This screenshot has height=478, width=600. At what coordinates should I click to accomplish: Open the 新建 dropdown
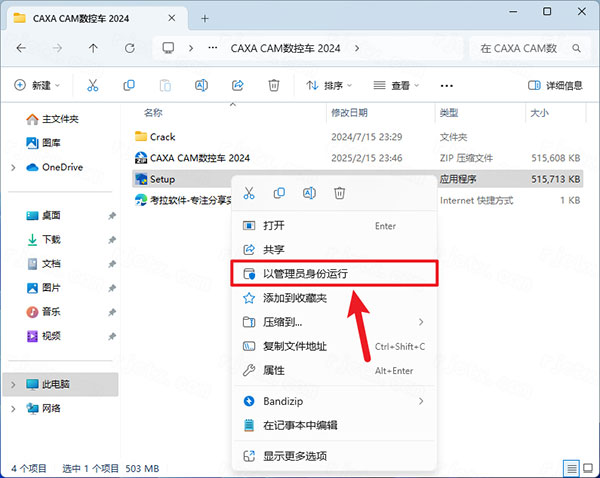click(37, 85)
